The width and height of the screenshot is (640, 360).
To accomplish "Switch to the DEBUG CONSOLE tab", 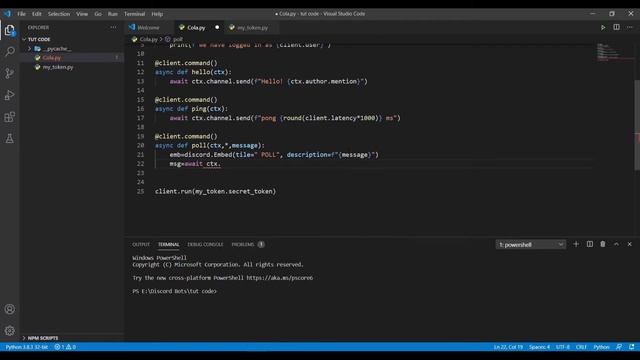I will tap(205, 244).
